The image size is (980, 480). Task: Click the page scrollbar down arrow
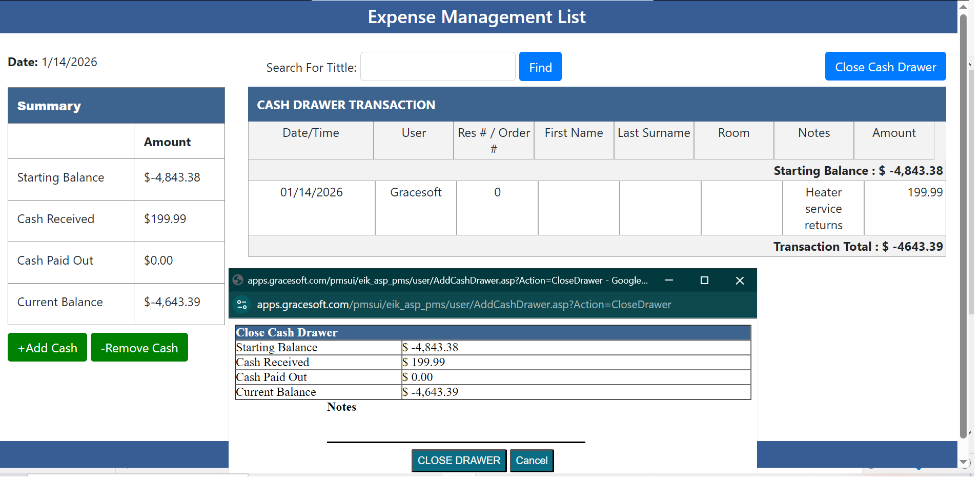pyautogui.click(x=963, y=462)
